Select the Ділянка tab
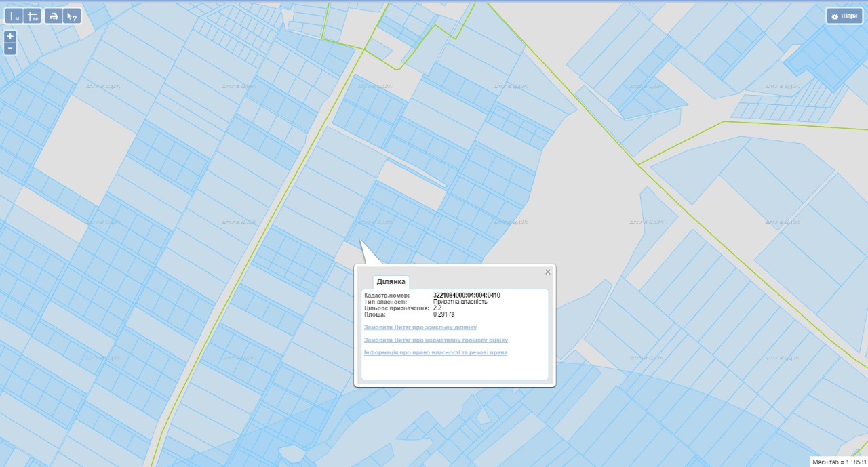Screen dimensions: 868x467 391,281
